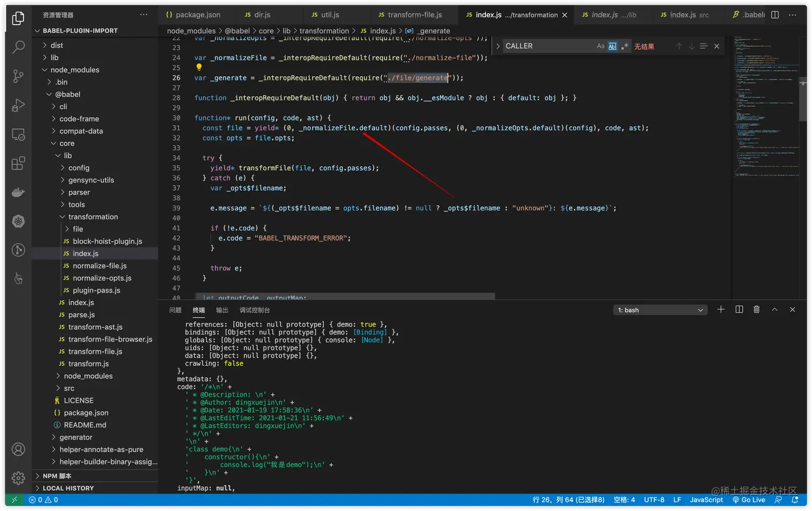This screenshot has height=511, width=812.
Task: Switch to the 问题 panel tab
Action: coord(175,310)
